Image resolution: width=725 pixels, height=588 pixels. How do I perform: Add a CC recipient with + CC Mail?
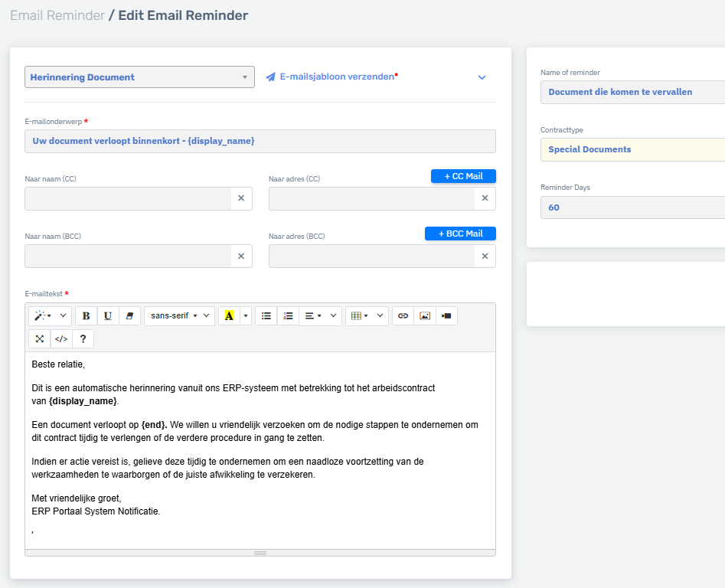[x=463, y=176]
